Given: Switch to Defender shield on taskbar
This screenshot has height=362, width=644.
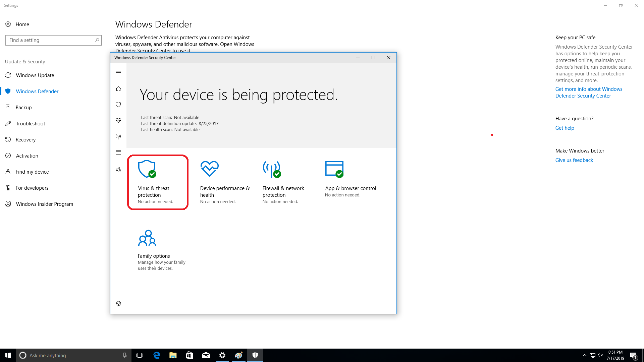Looking at the screenshot, I should point(255,355).
